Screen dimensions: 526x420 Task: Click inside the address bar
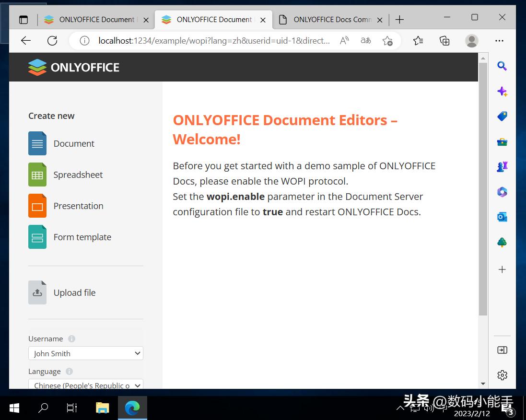216,40
